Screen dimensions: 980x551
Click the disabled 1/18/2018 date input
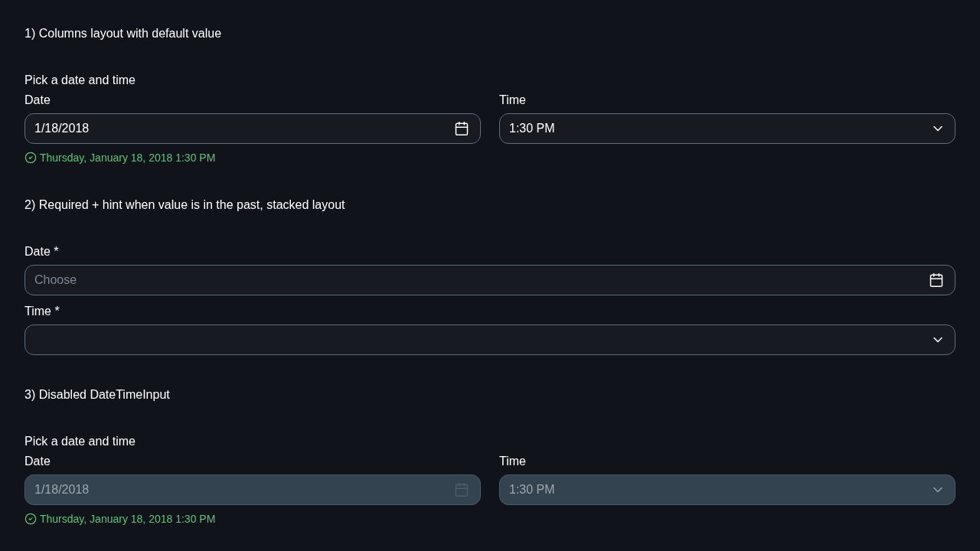pyautogui.click(x=253, y=490)
